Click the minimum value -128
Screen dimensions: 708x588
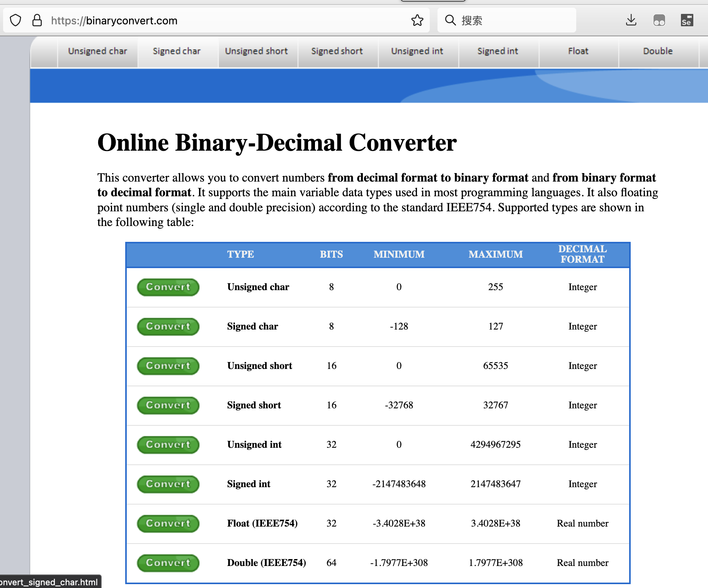pos(399,326)
